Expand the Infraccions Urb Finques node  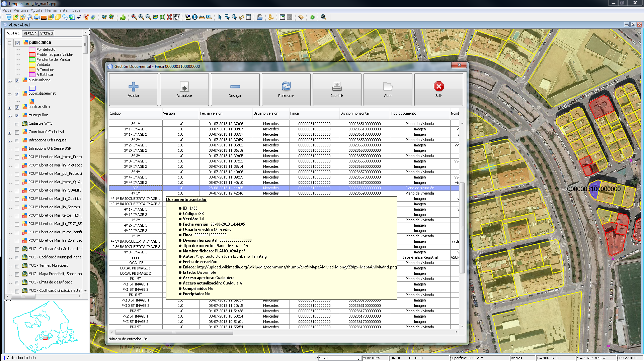pyautogui.click(x=10, y=141)
